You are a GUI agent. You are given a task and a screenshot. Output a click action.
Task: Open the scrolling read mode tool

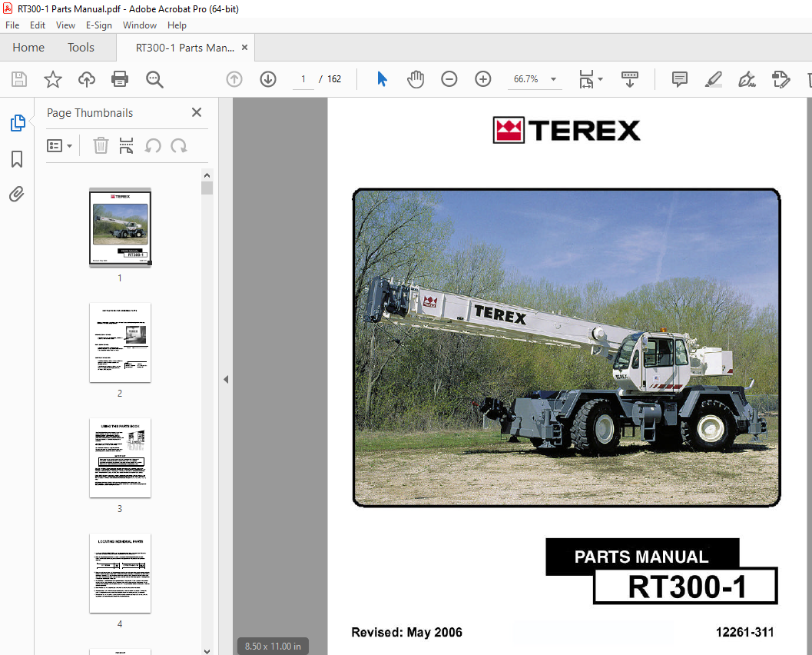tap(630, 79)
